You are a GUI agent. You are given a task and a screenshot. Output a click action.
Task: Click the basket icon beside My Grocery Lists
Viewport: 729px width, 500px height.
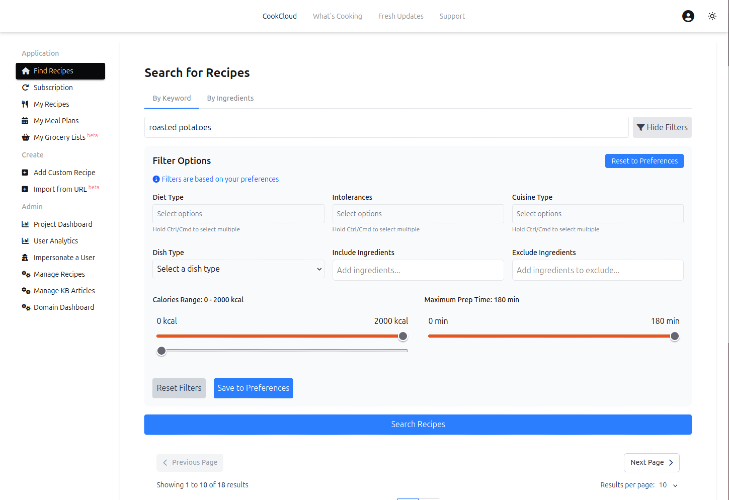[x=26, y=137]
